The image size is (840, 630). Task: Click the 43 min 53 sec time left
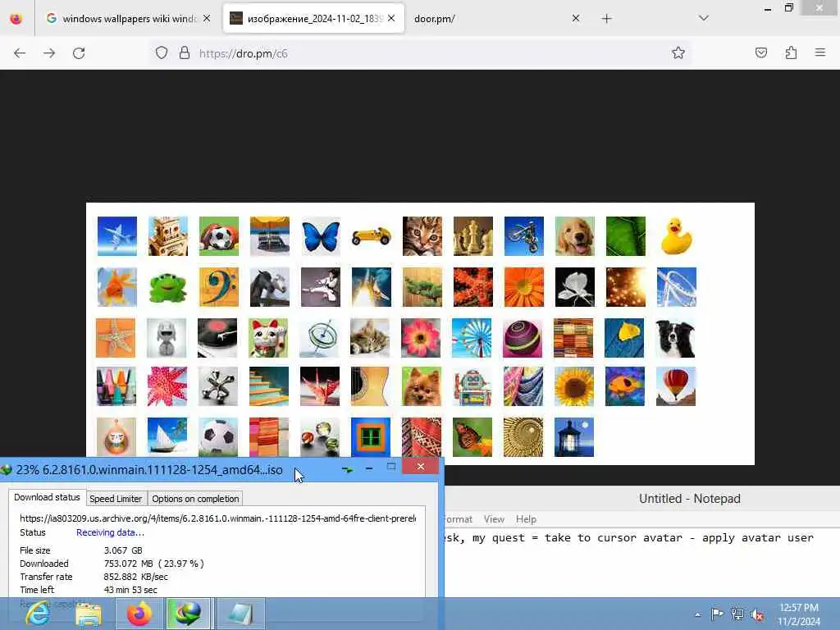point(130,590)
